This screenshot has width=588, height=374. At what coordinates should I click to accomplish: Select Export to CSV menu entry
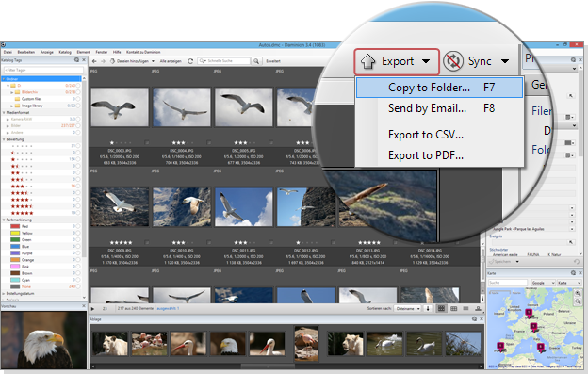click(439, 135)
